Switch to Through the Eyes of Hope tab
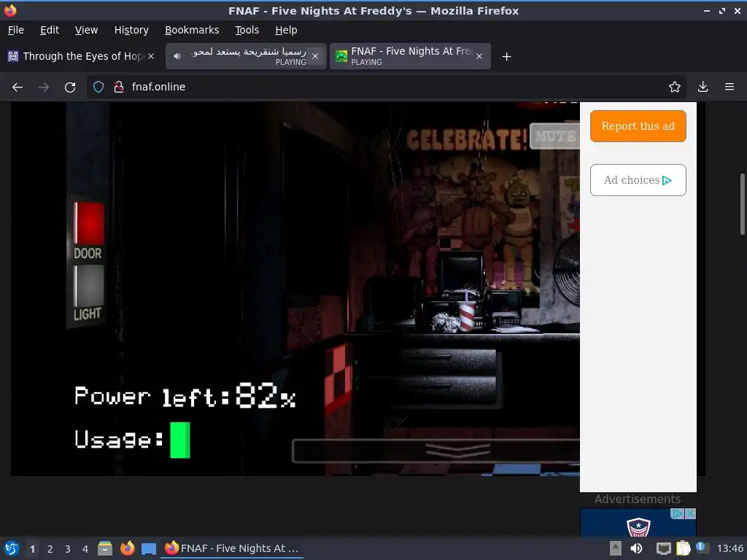The width and height of the screenshot is (747, 560). tap(81, 56)
